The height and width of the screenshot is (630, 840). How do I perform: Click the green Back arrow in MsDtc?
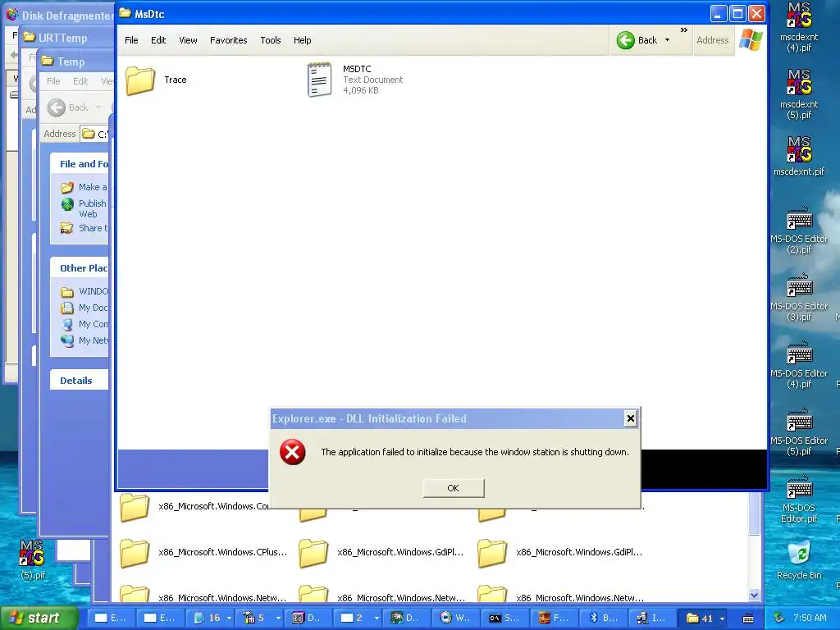point(625,40)
